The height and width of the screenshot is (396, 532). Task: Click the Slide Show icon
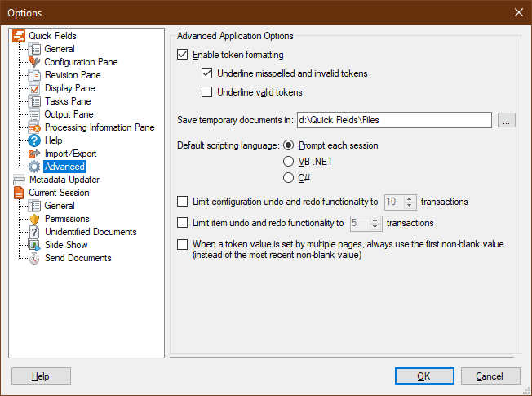pyautogui.click(x=34, y=245)
